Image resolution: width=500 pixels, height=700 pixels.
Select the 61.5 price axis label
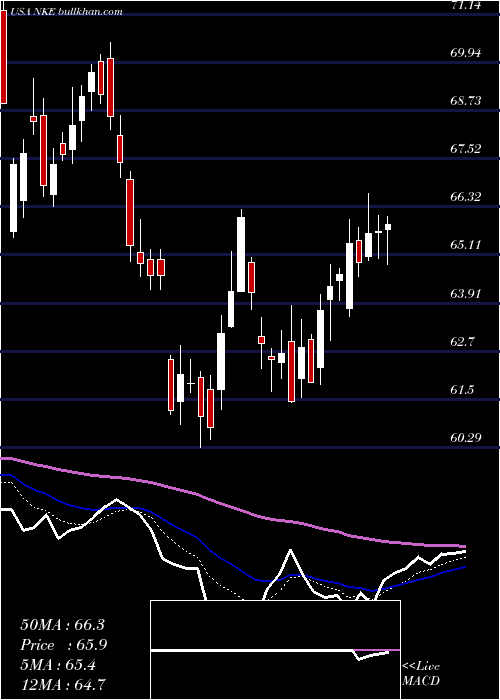pos(463,390)
